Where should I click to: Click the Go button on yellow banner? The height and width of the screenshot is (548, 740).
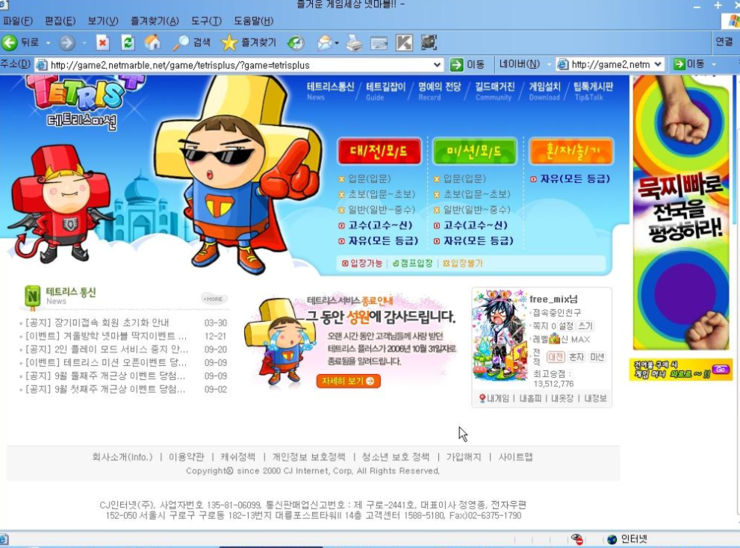pyautogui.click(x=720, y=369)
